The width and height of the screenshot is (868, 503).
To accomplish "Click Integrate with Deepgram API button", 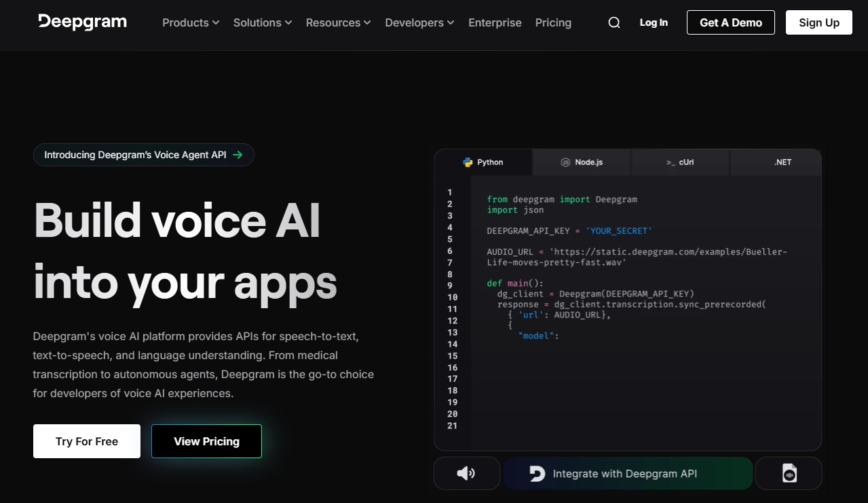I will pos(628,473).
